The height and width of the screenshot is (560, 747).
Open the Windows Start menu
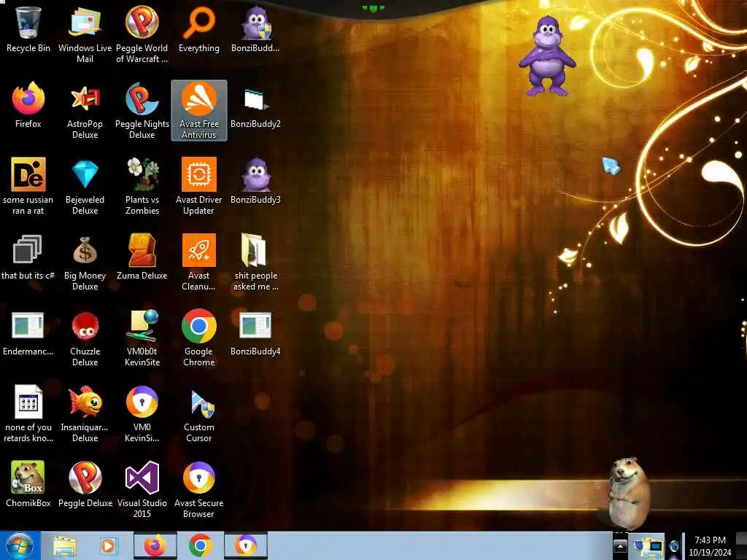coord(20,545)
